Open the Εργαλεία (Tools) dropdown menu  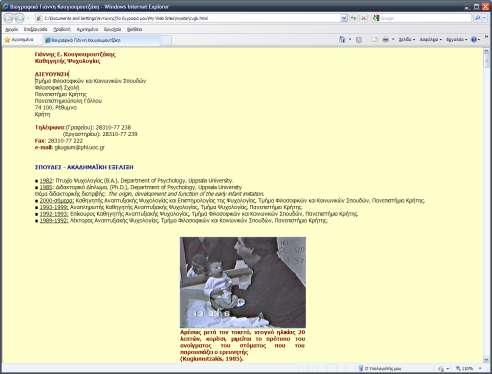pyautogui.click(x=456, y=40)
